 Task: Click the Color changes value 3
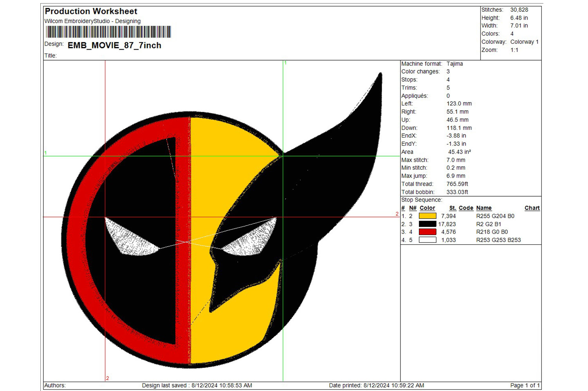click(x=448, y=72)
